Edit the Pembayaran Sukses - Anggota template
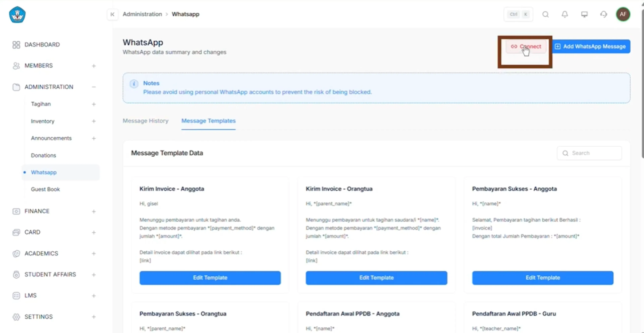This screenshot has width=644, height=333. pyautogui.click(x=543, y=278)
